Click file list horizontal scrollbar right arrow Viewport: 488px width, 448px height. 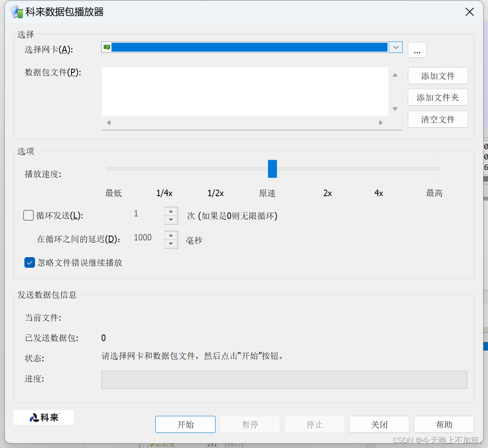[x=381, y=122]
